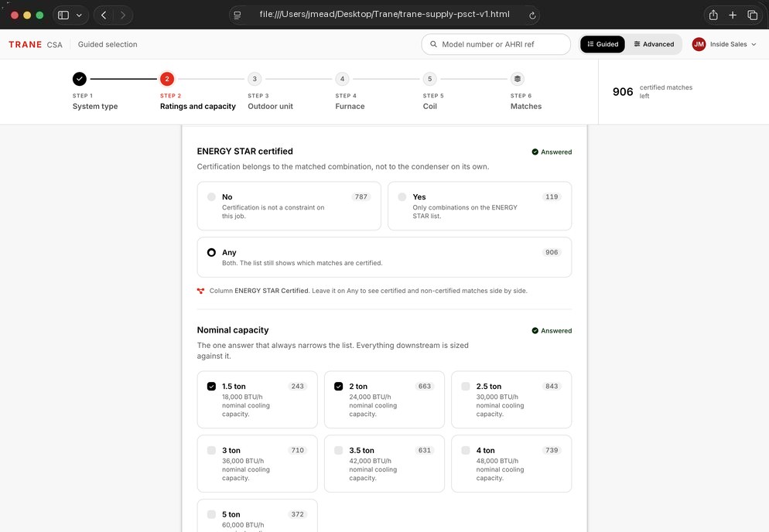The height and width of the screenshot is (532, 769).
Task: Click the search magnifier icon
Action: 433,44
